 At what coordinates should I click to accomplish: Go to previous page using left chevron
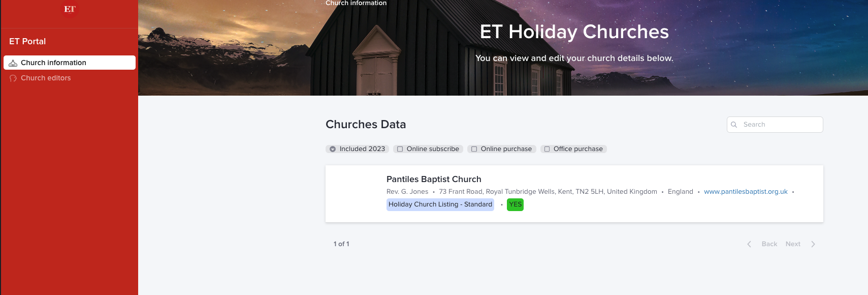[749, 244]
